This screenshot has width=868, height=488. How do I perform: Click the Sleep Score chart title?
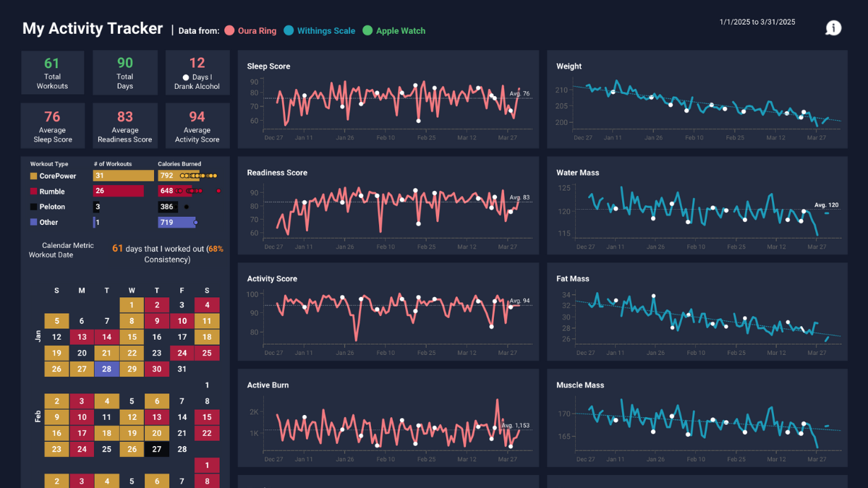click(x=268, y=67)
